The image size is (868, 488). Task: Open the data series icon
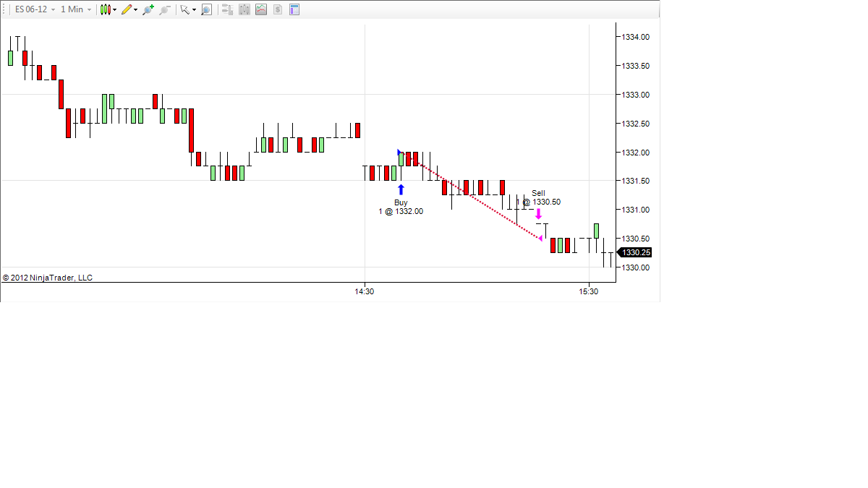(244, 9)
